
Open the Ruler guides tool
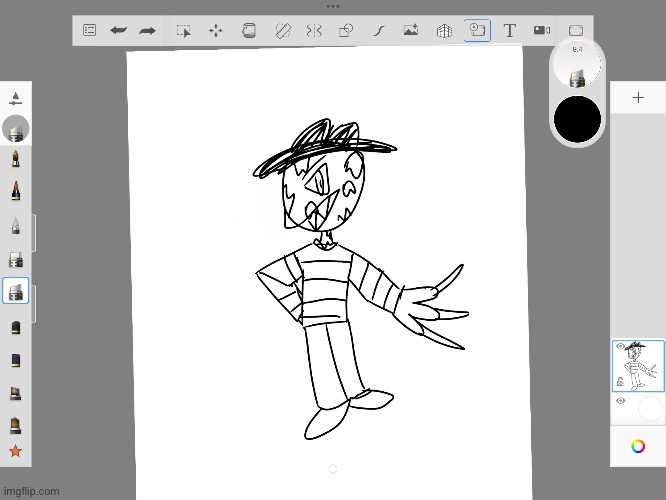tap(282, 31)
